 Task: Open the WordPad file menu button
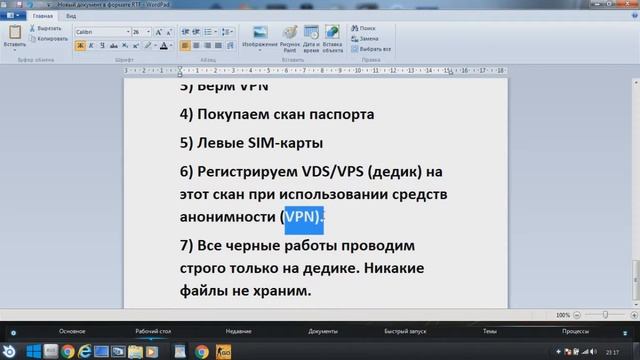click(13, 16)
